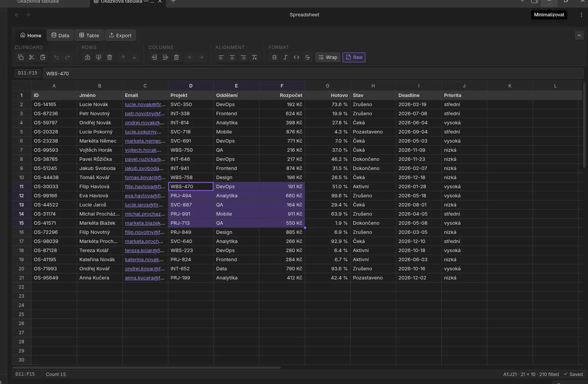Open anna.kucera email link

[145, 278]
